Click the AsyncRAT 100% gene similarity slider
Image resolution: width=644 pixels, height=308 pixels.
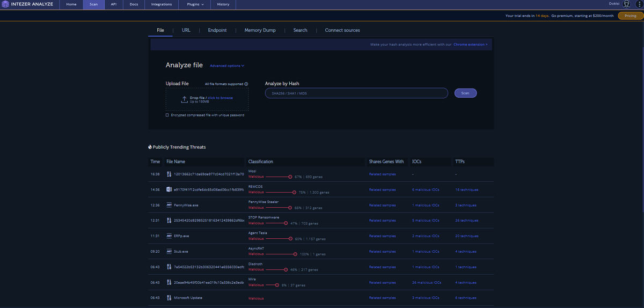click(x=282, y=254)
